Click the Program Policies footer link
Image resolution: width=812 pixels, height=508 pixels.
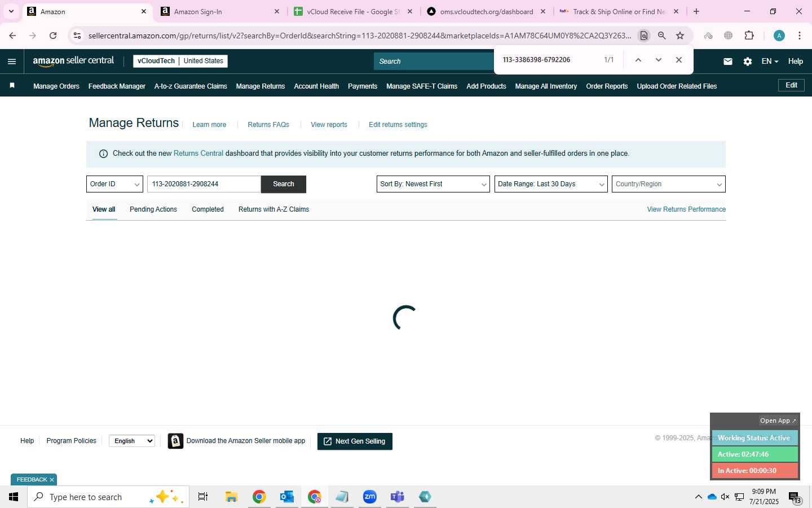[71, 441]
